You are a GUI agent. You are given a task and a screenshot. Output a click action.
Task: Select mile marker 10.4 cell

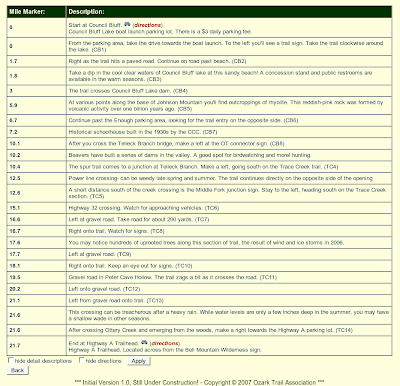click(x=36, y=167)
